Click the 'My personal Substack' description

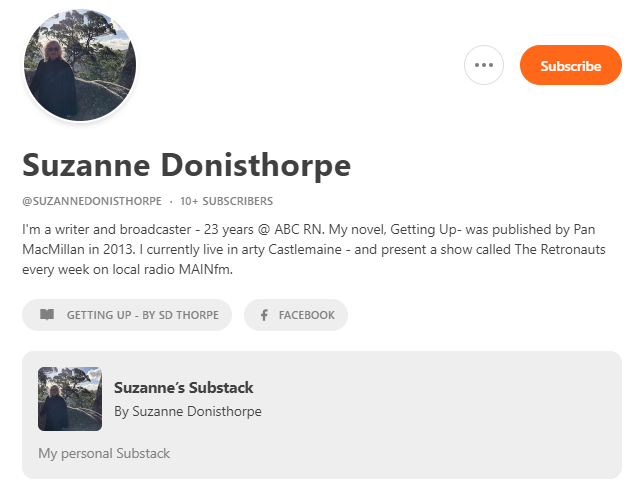pyautogui.click(x=104, y=453)
